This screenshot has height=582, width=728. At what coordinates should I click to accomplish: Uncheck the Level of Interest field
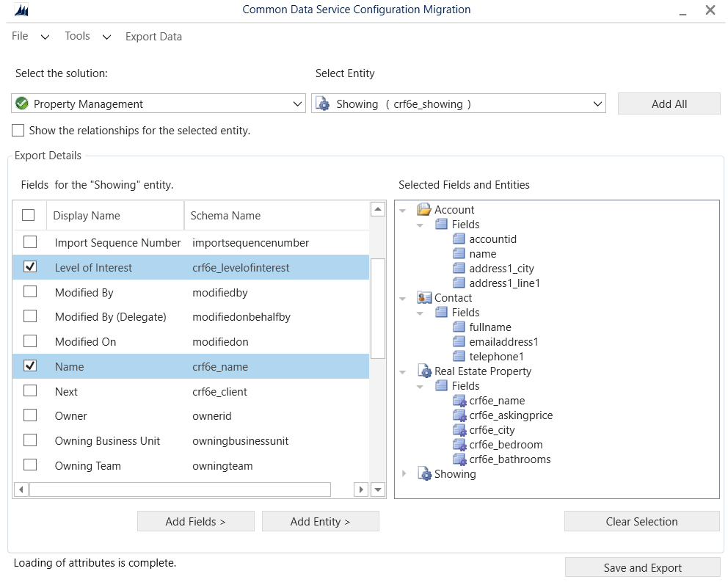[x=29, y=266]
